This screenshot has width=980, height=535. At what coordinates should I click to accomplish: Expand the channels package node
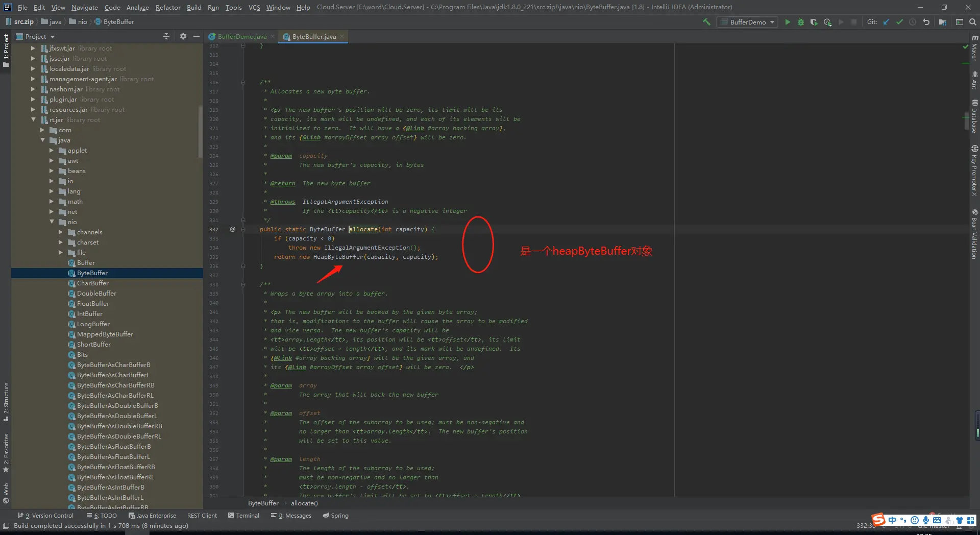61,232
